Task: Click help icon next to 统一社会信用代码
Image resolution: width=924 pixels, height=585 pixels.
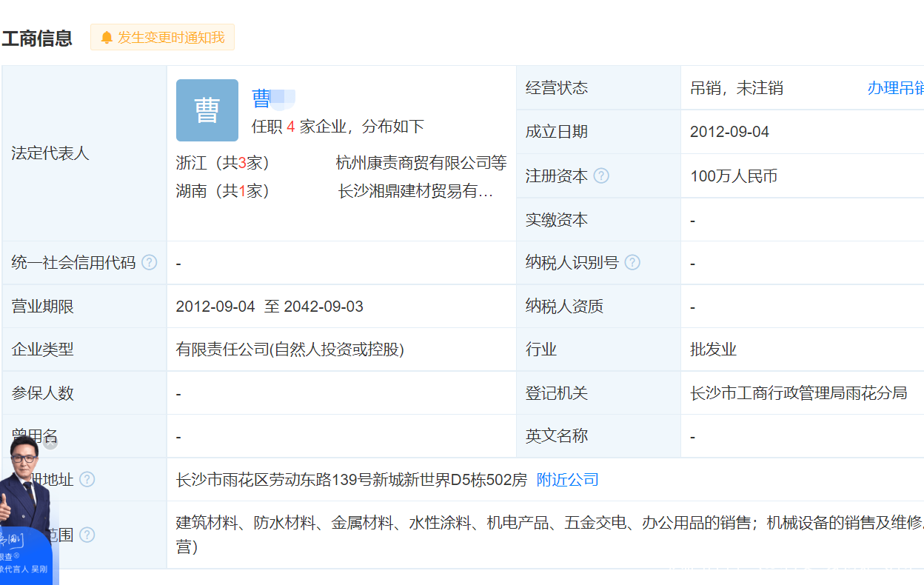Action: pos(150,262)
